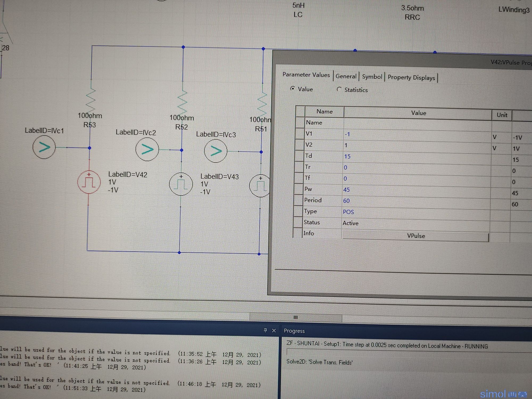Select the IVc1 ammeter symbol
Image resolution: width=532 pixels, height=399 pixels.
point(44,147)
